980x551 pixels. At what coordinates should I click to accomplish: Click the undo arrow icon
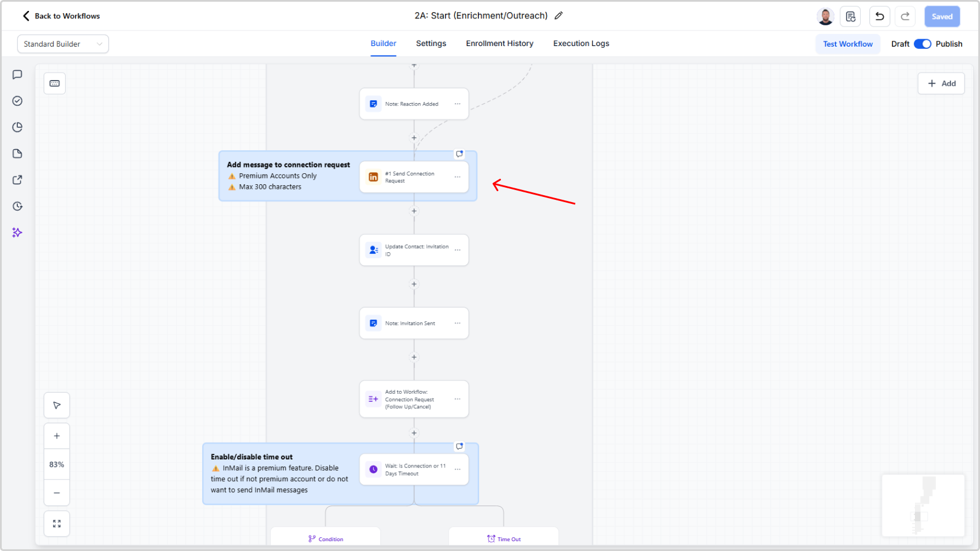point(879,17)
